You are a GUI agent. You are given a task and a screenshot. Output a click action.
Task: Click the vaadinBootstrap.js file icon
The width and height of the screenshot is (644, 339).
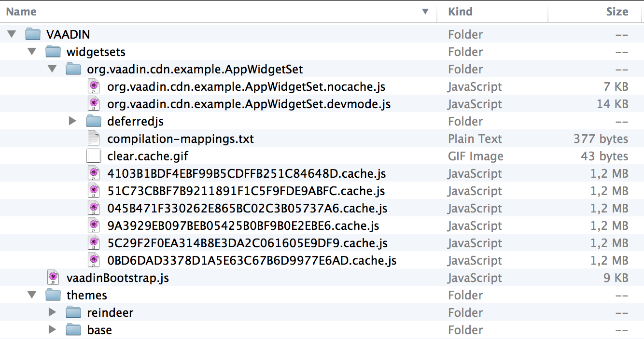(x=53, y=278)
